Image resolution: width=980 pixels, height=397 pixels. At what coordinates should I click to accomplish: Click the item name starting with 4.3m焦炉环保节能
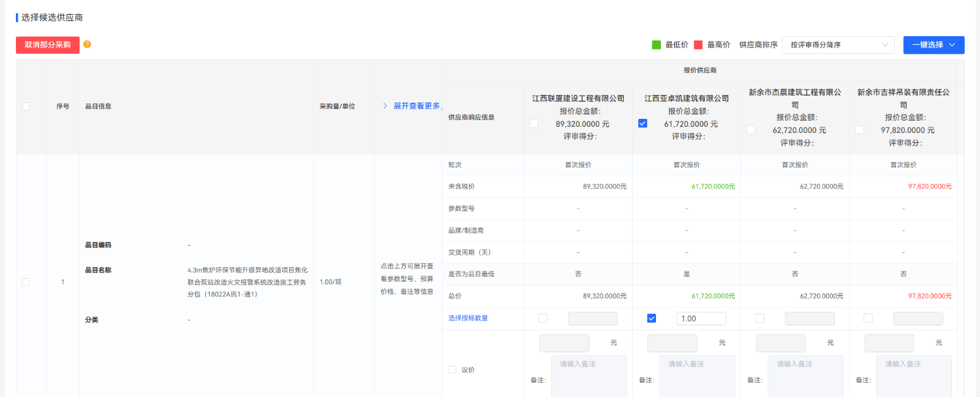pyautogui.click(x=247, y=282)
